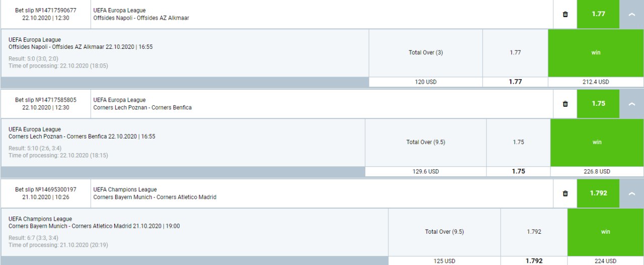This screenshot has width=644, height=265.
Task: Click the 212.4 USD payout cell
Action: (596, 82)
